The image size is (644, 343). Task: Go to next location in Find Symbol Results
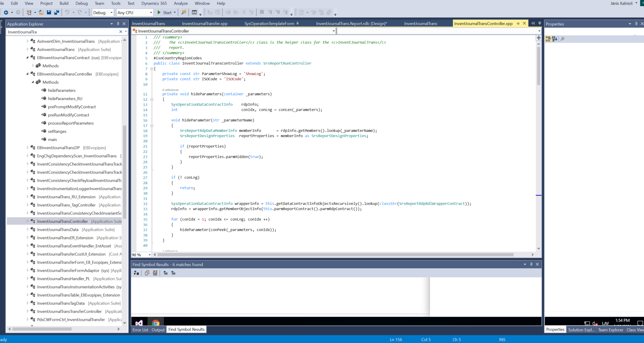pos(173,273)
